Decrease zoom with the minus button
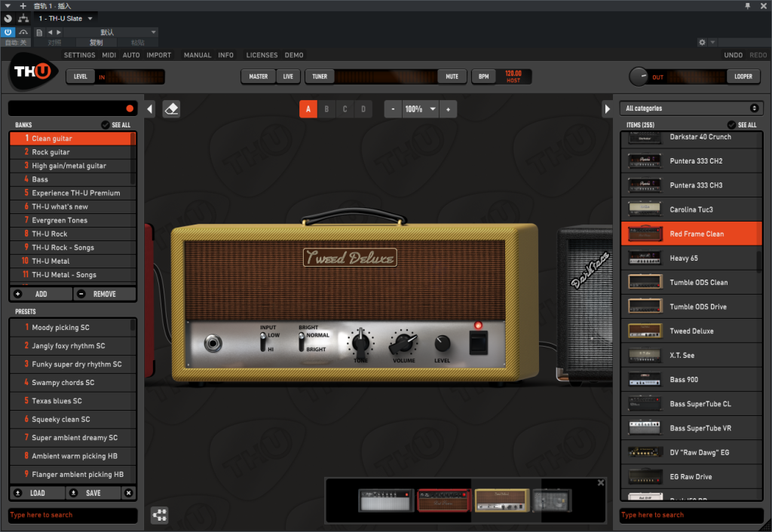The width and height of the screenshot is (772, 532). click(x=393, y=109)
